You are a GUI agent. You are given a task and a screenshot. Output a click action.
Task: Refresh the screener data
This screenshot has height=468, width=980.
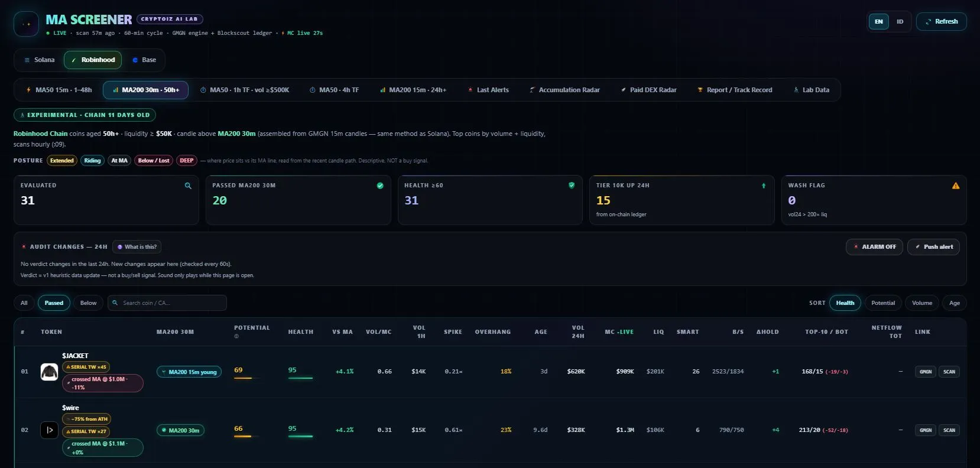pyautogui.click(x=942, y=22)
